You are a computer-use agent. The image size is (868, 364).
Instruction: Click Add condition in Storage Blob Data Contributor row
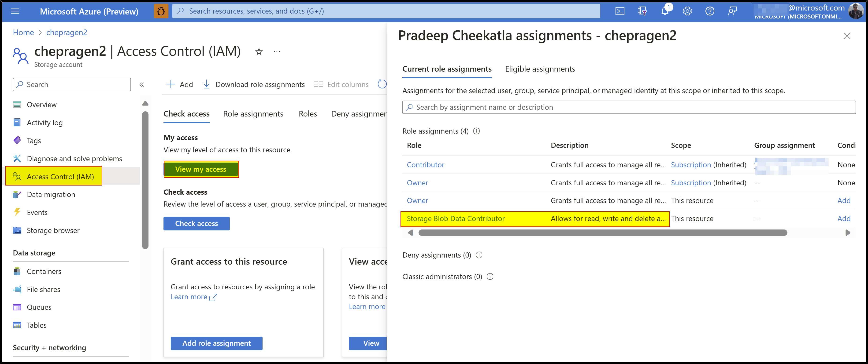click(844, 218)
